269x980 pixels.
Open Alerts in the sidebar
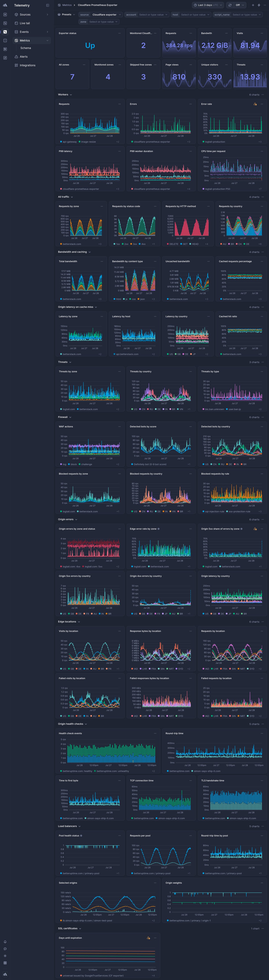[32, 57]
